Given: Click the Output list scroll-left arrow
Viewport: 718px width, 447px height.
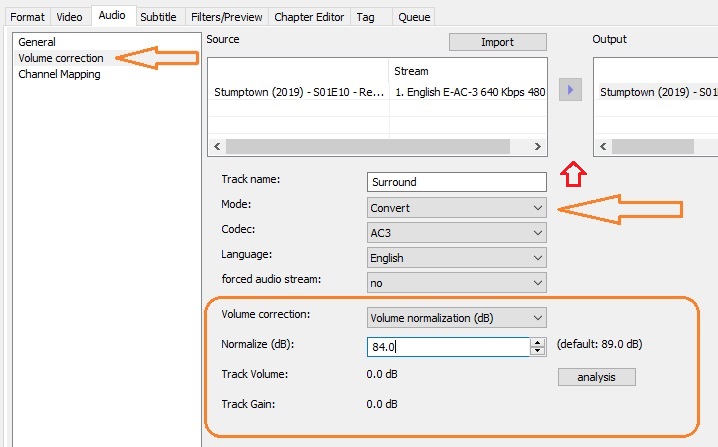Looking at the screenshot, I should pos(603,147).
